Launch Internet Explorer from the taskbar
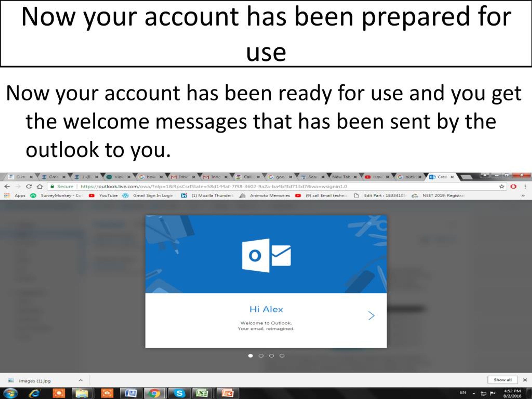 (x=34, y=393)
